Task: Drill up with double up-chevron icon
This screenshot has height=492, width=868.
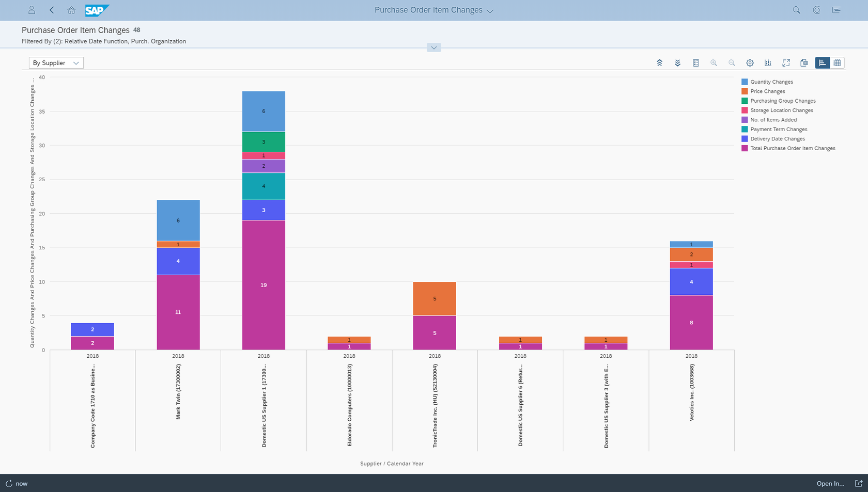Action: (x=659, y=63)
